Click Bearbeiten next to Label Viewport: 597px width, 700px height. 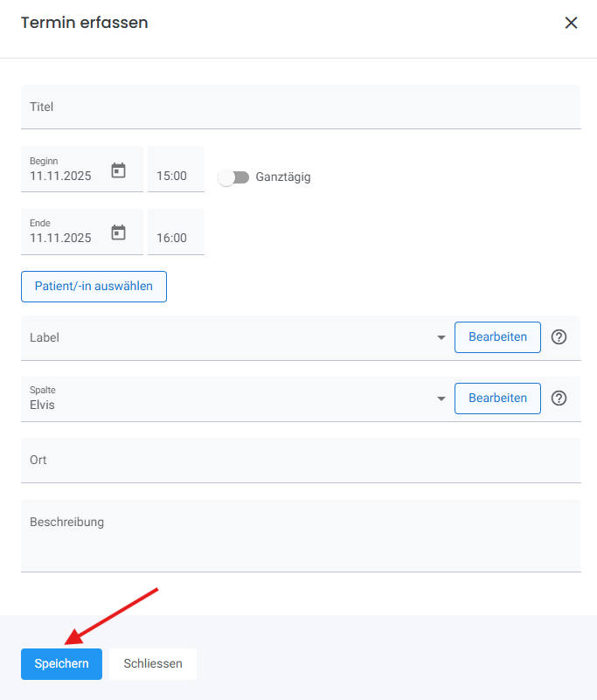(497, 337)
